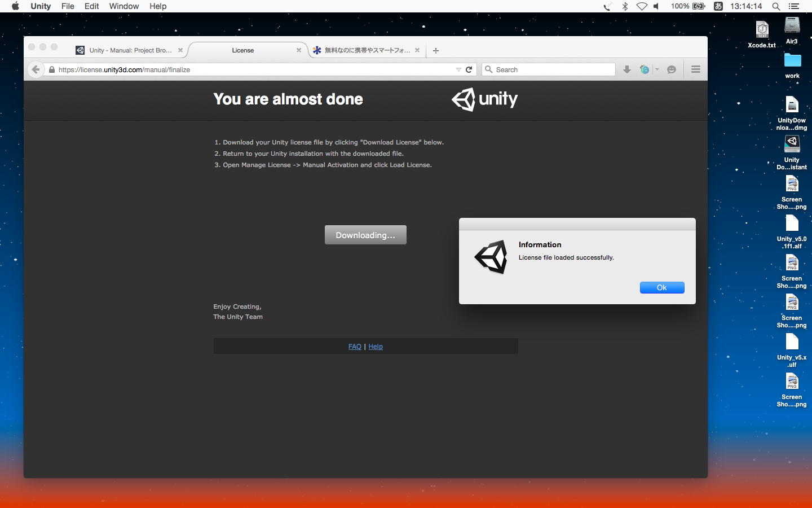Click the step 3 Manual Activation instruction

(x=323, y=165)
